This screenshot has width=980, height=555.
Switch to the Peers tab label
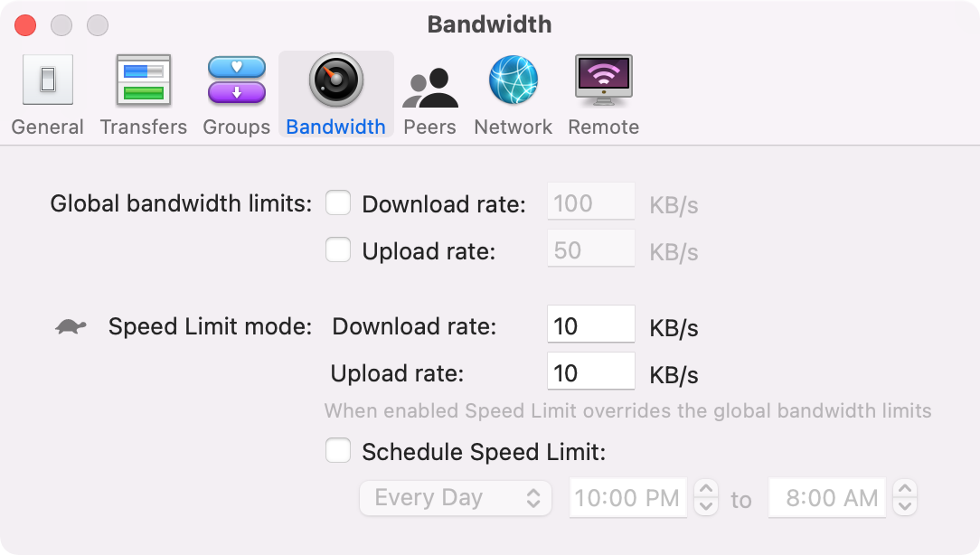click(x=430, y=127)
